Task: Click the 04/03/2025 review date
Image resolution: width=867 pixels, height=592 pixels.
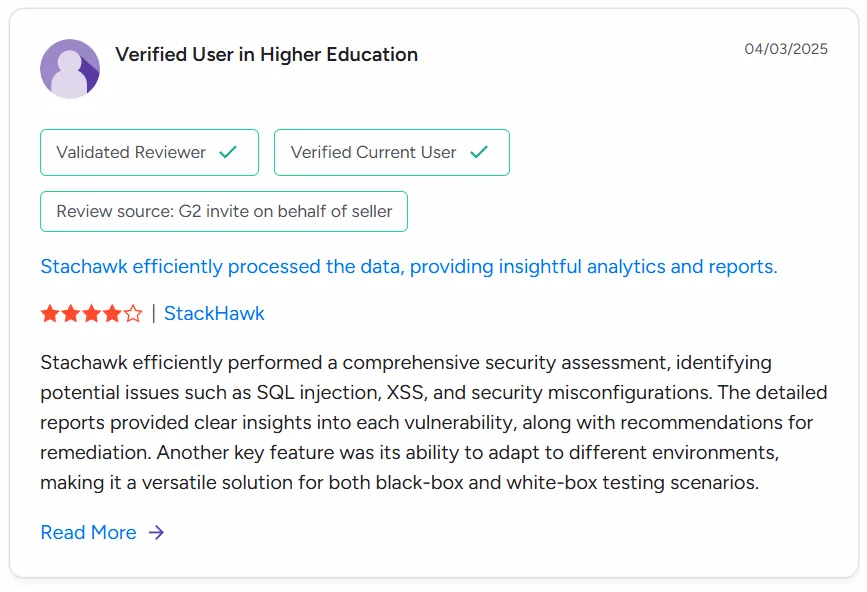Action: coord(786,49)
